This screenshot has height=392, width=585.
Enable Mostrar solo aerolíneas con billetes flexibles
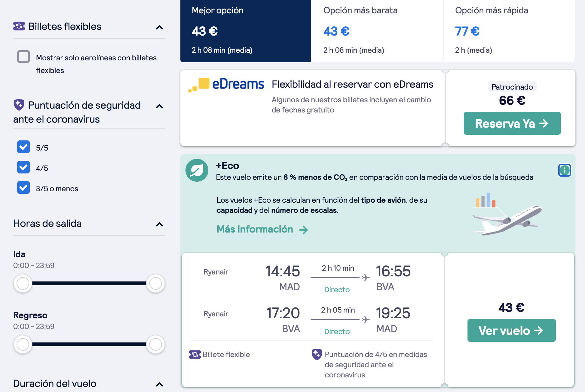[x=24, y=57]
